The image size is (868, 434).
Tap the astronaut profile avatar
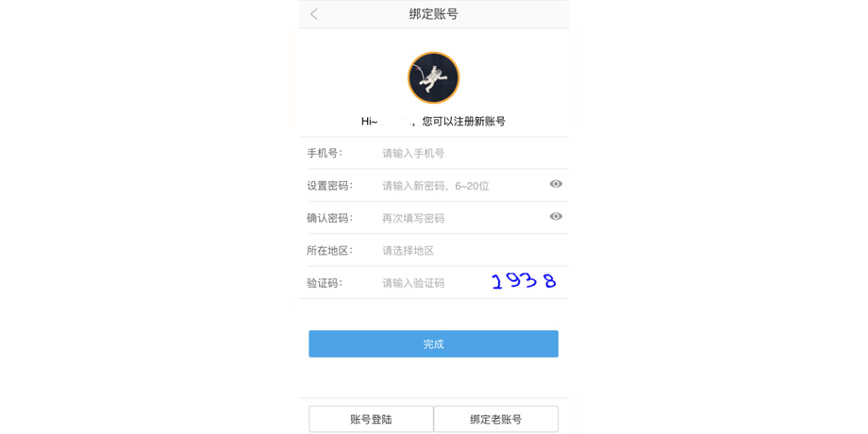pyautogui.click(x=433, y=77)
